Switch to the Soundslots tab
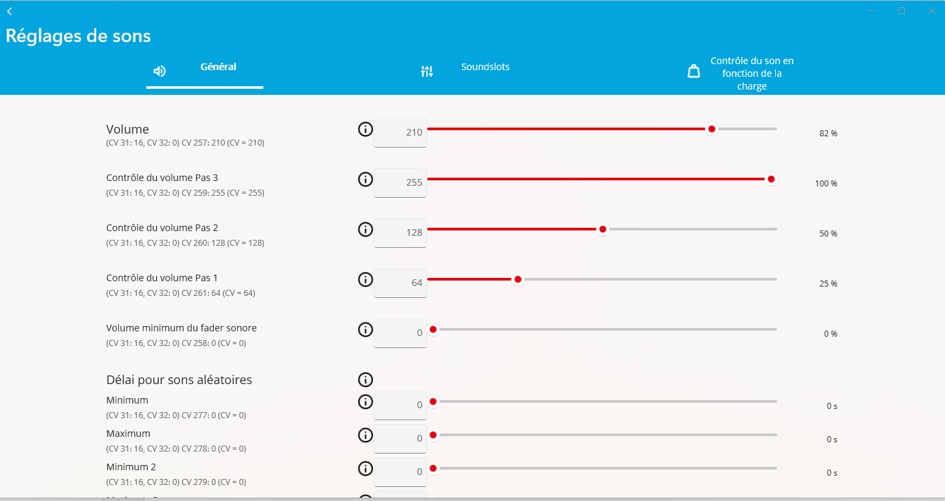 [465, 71]
